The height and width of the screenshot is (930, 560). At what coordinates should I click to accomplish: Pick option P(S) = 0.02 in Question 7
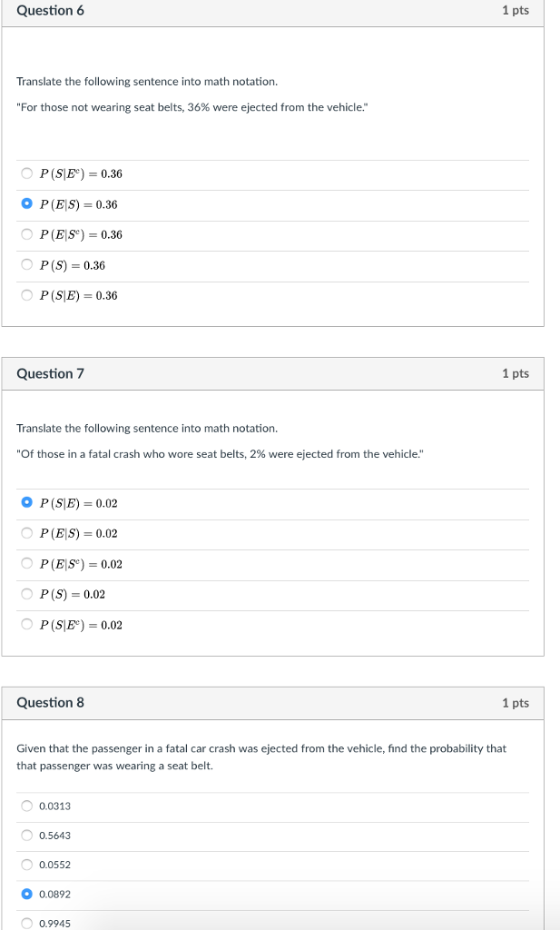(28, 594)
